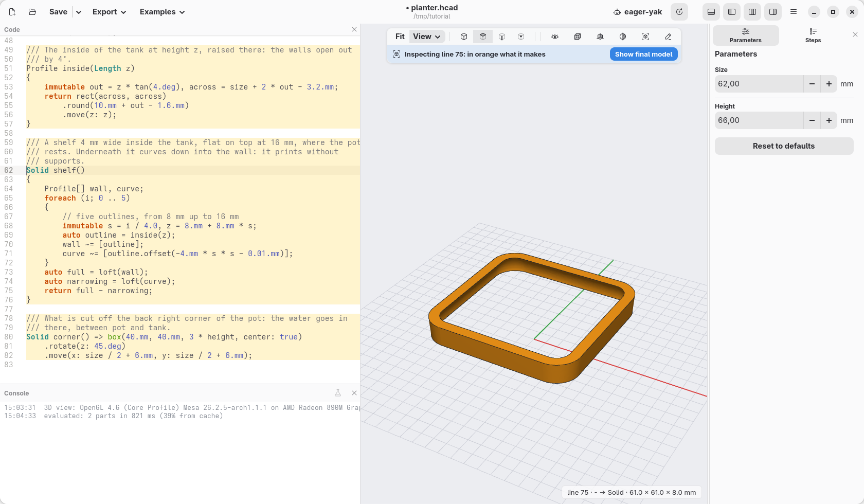Switch to the Steps tab
This screenshot has width=864, height=504.
(x=813, y=35)
